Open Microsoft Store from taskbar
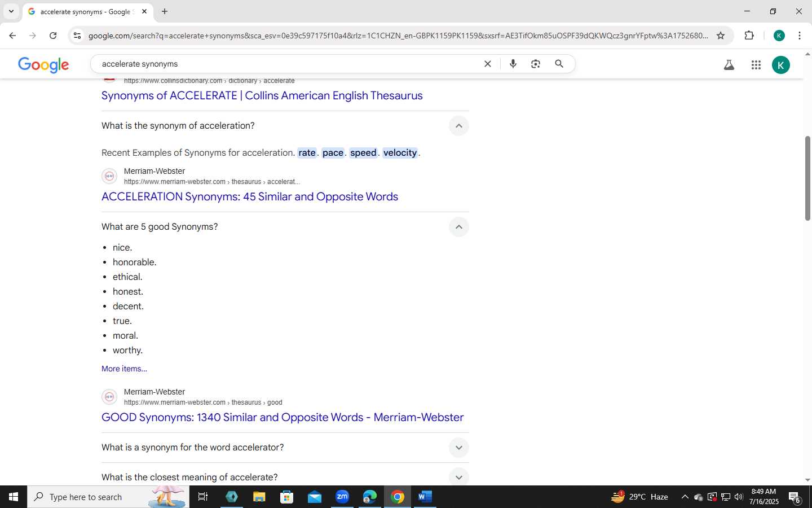Image resolution: width=812 pixels, height=508 pixels. click(287, 497)
